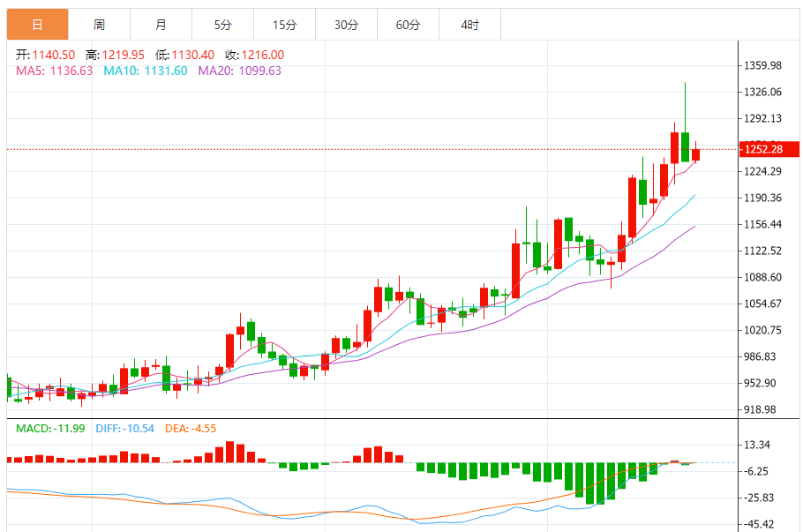This screenshot has height=532, width=803.
Task: Click the DIFF:-10.54 indicator label
Action: click(125, 429)
